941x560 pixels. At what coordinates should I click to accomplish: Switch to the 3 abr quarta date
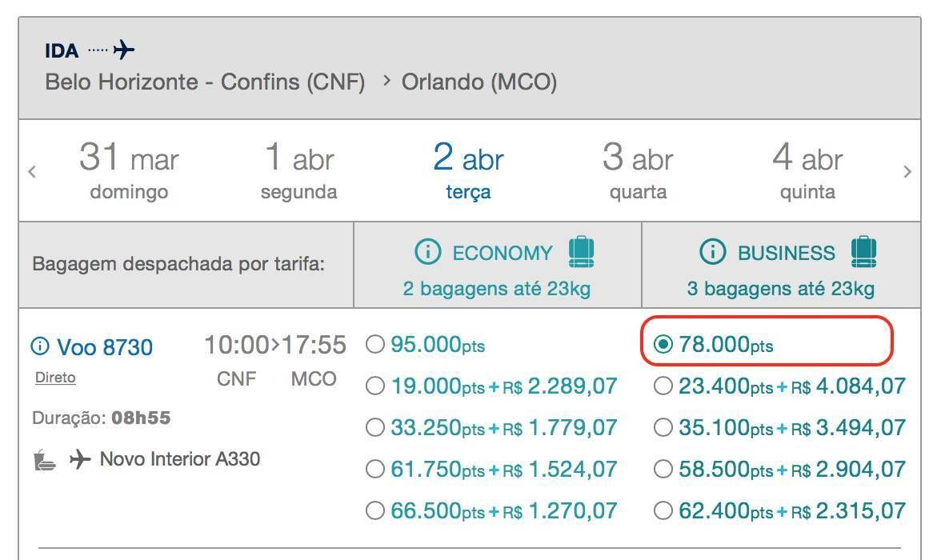tap(638, 170)
